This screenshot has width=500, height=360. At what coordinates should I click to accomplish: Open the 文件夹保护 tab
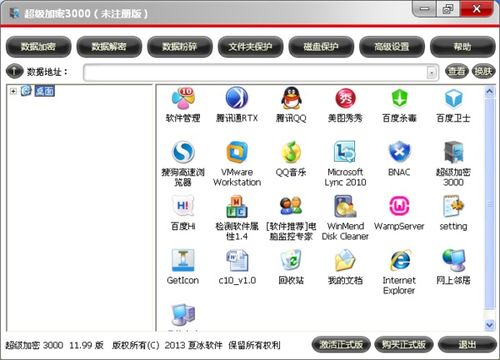coord(250,47)
